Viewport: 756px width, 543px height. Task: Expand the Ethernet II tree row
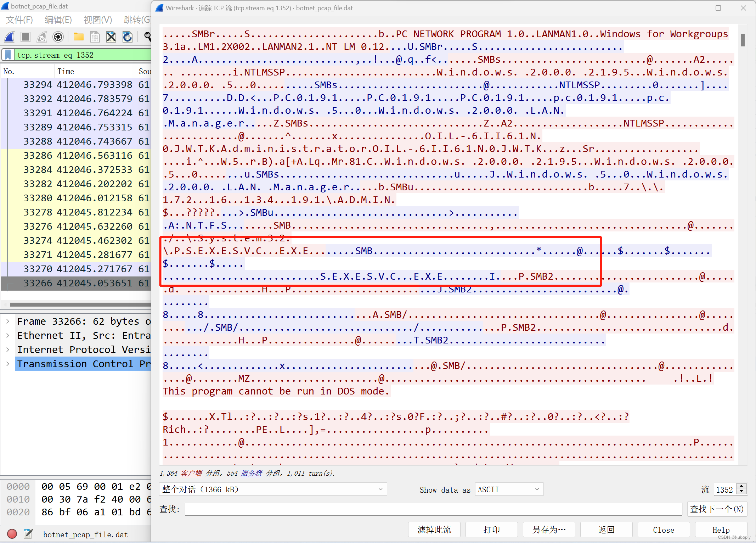click(8, 336)
